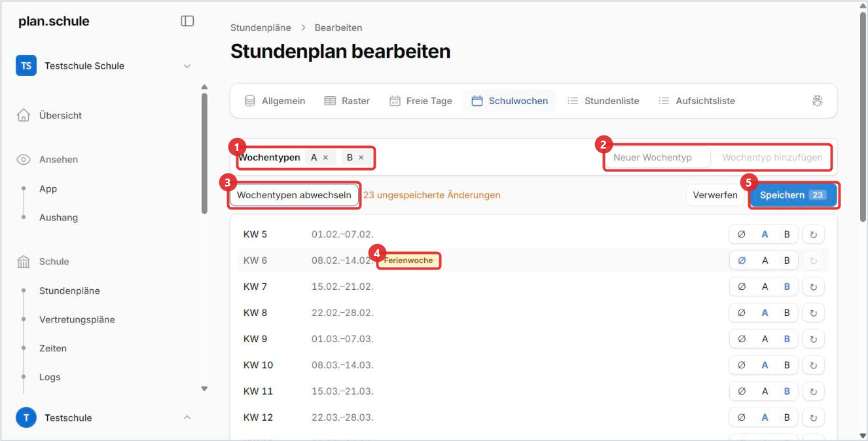Image resolution: width=868 pixels, height=441 pixels.
Task: Set KW 9 to no week type
Action: (x=742, y=339)
